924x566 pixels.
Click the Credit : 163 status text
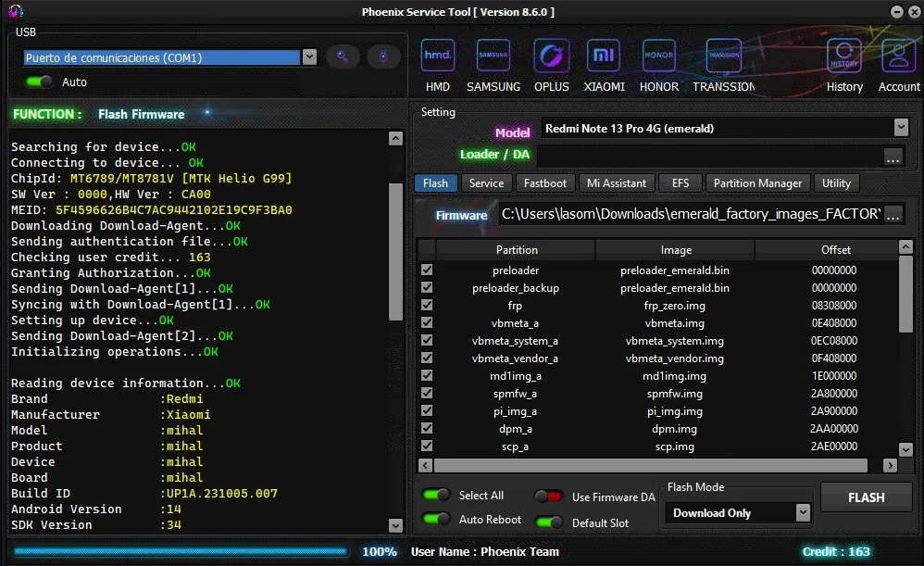tap(836, 552)
